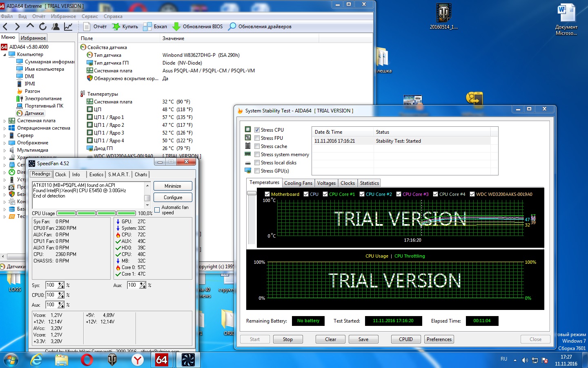Click the Buy green star icon
Viewport: 588px width, 368px height.
[x=116, y=27]
